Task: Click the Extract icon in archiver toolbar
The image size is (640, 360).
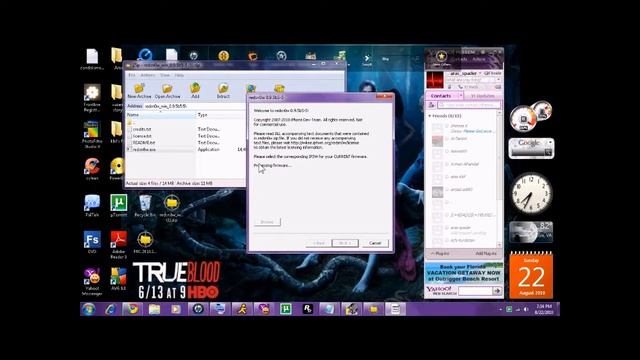Action: coord(223,91)
